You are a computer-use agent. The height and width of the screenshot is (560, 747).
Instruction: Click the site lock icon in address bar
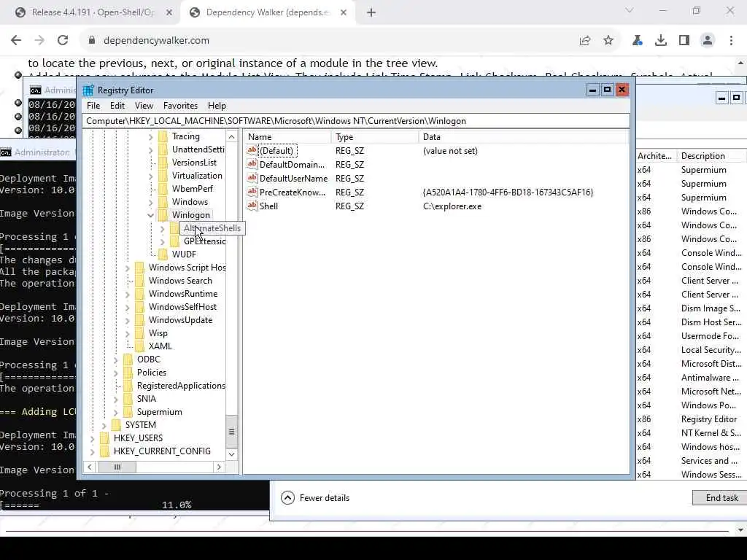tap(92, 41)
